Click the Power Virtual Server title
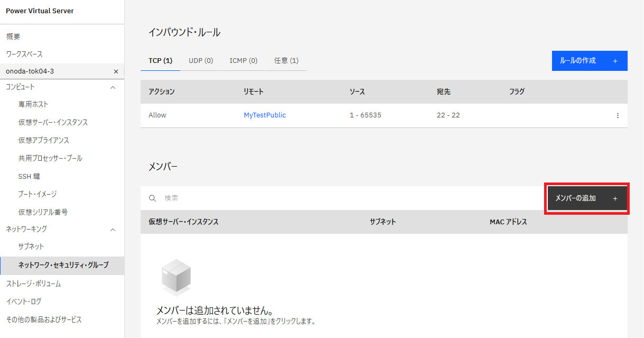The width and height of the screenshot is (644, 338). (x=40, y=11)
